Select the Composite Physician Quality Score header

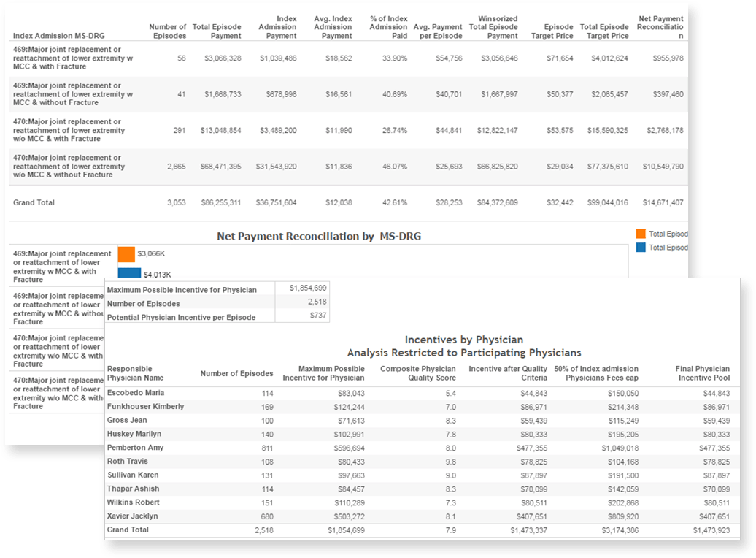417,373
